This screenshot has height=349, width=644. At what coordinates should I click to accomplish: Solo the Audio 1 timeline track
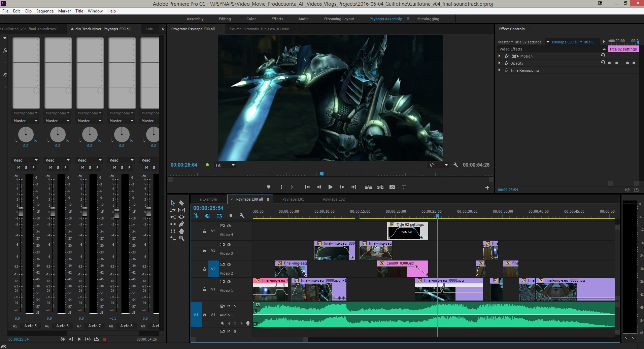[235, 306]
